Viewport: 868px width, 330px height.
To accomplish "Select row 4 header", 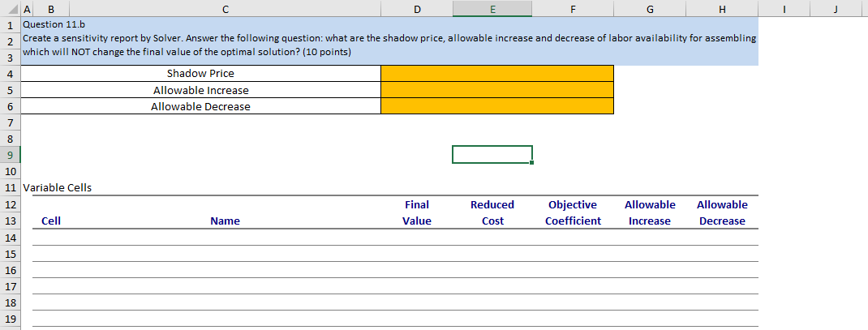I will (x=10, y=74).
